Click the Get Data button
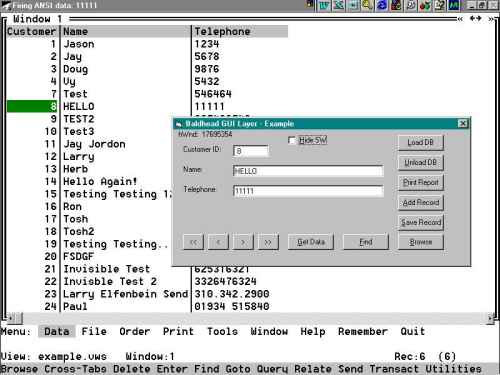This screenshot has width=500, height=375. pyautogui.click(x=311, y=242)
